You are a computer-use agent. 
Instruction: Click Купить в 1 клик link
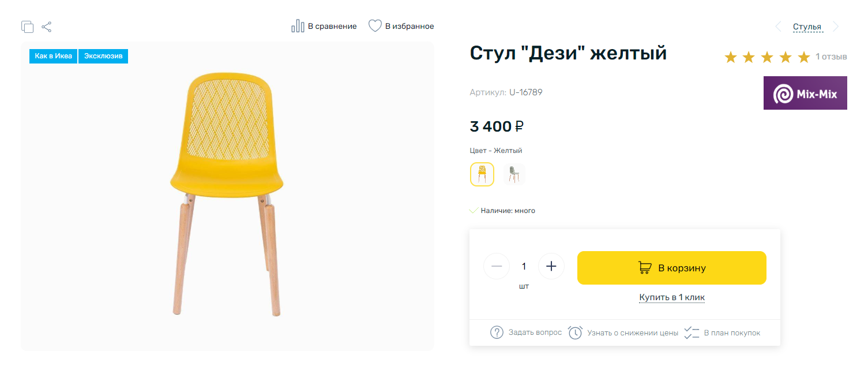(x=671, y=297)
